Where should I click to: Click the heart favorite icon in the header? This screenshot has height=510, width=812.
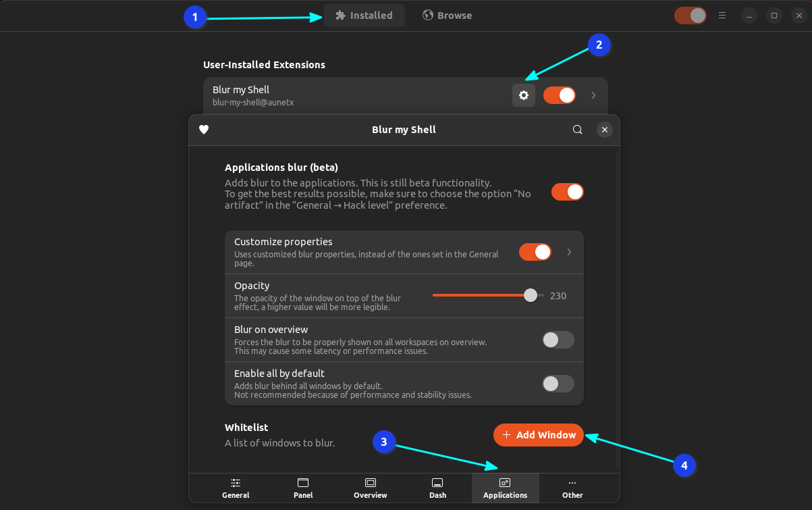[204, 129]
